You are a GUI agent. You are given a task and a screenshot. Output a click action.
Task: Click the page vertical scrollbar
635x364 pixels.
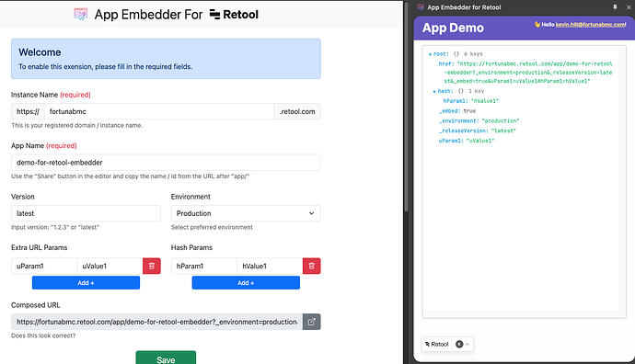point(406,106)
